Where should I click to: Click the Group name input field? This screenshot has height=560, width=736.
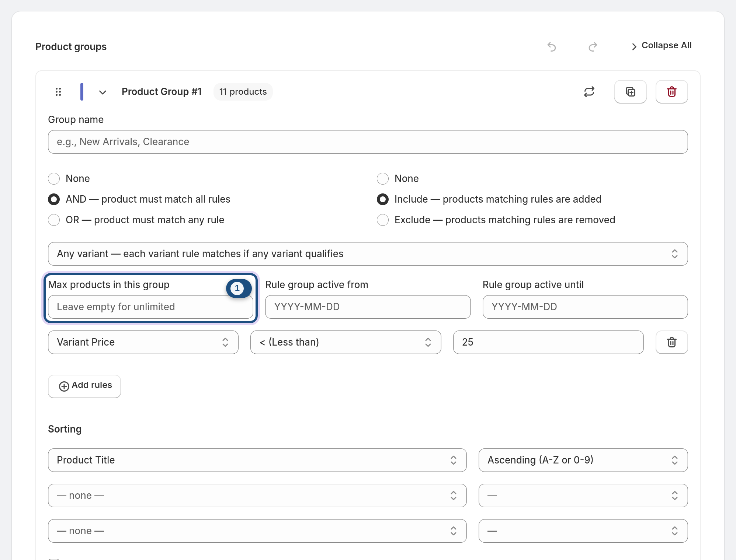[368, 142]
